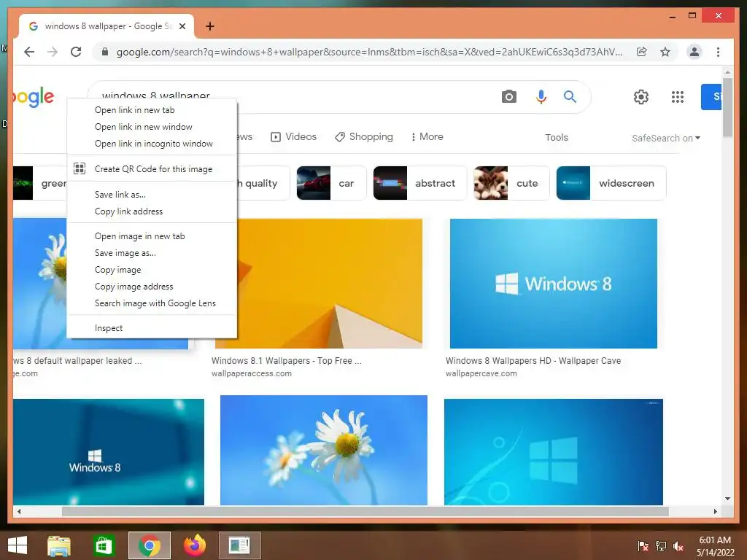Filter results by the 'car' chip

click(x=331, y=183)
